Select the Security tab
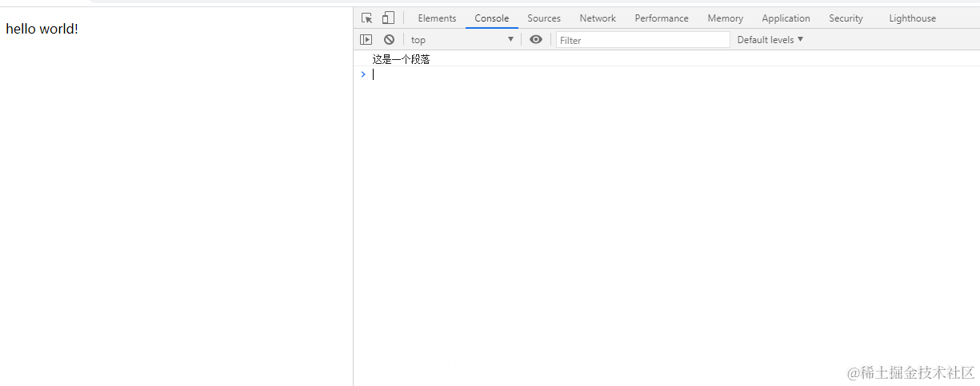Viewport: 980px width, 386px height. pyautogui.click(x=846, y=18)
